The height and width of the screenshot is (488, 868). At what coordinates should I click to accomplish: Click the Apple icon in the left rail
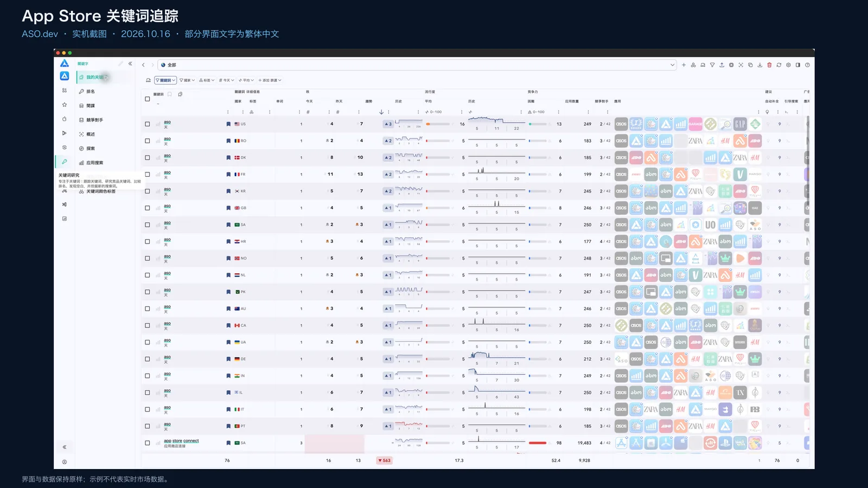(64, 119)
